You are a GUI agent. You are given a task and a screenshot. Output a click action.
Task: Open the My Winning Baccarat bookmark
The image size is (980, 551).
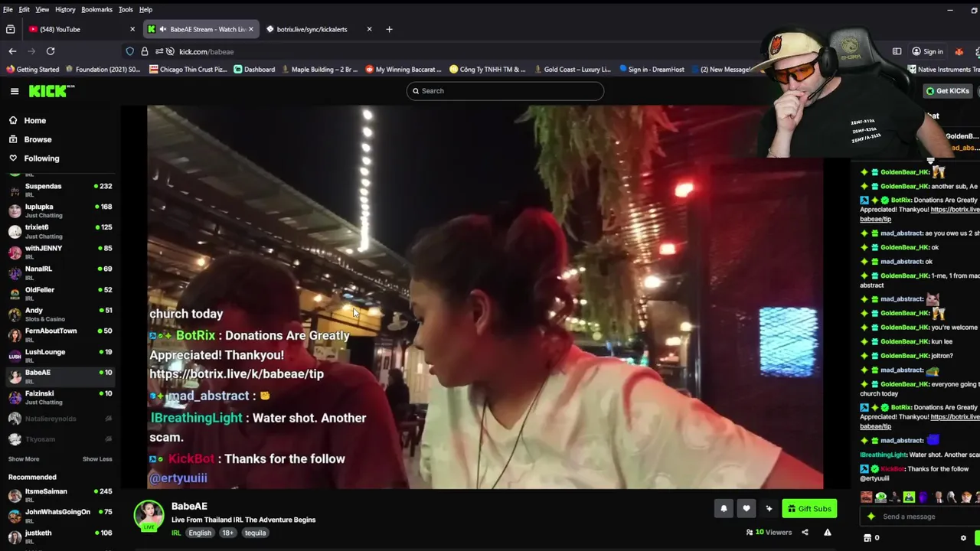coord(403,70)
